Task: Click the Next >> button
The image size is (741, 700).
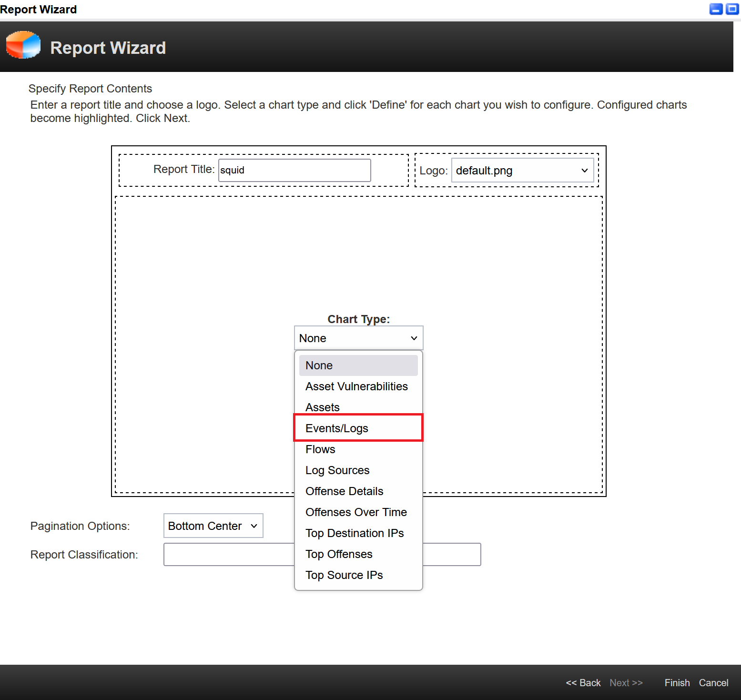Action: point(626,683)
